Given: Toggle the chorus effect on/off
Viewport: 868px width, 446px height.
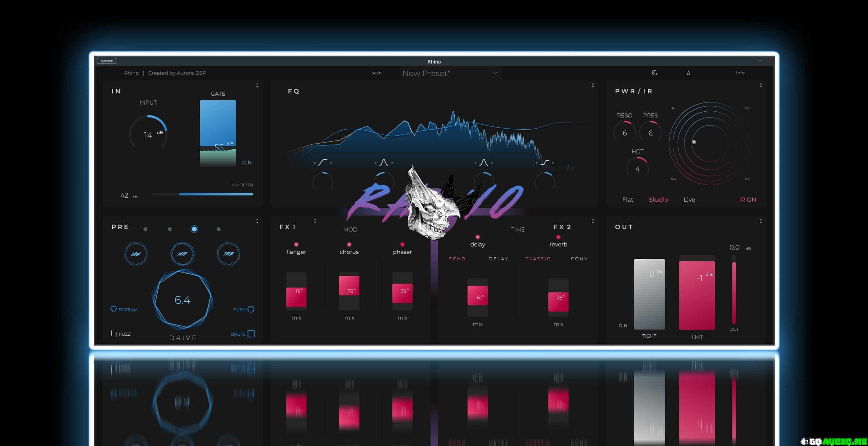Looking at the screenshot, I should 349,244.
